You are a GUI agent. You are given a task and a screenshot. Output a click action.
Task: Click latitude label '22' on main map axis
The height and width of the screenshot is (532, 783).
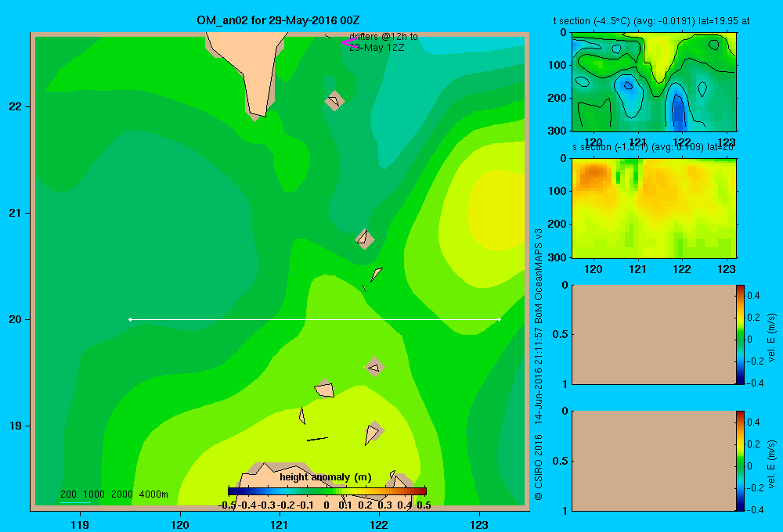click(15, 106)
